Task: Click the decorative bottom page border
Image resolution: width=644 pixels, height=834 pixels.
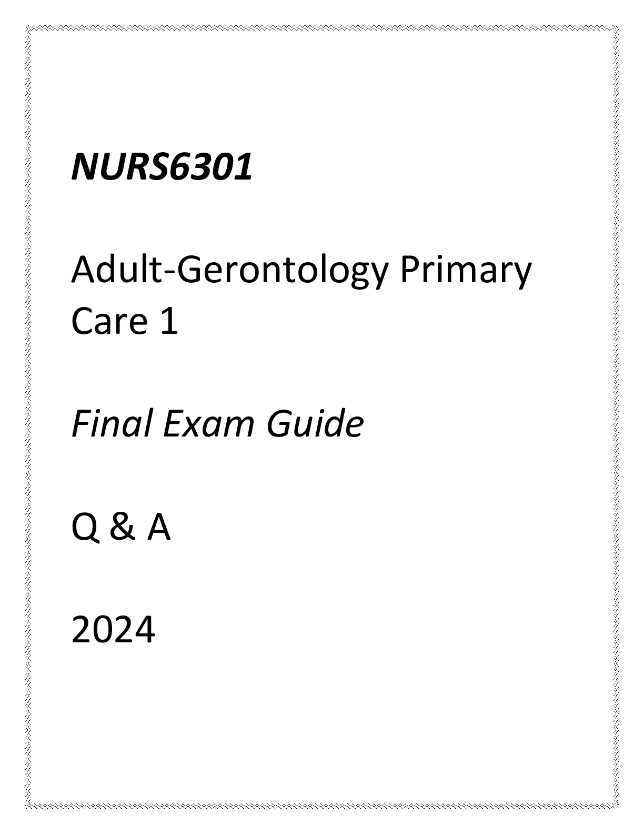Action: [322, 806]
